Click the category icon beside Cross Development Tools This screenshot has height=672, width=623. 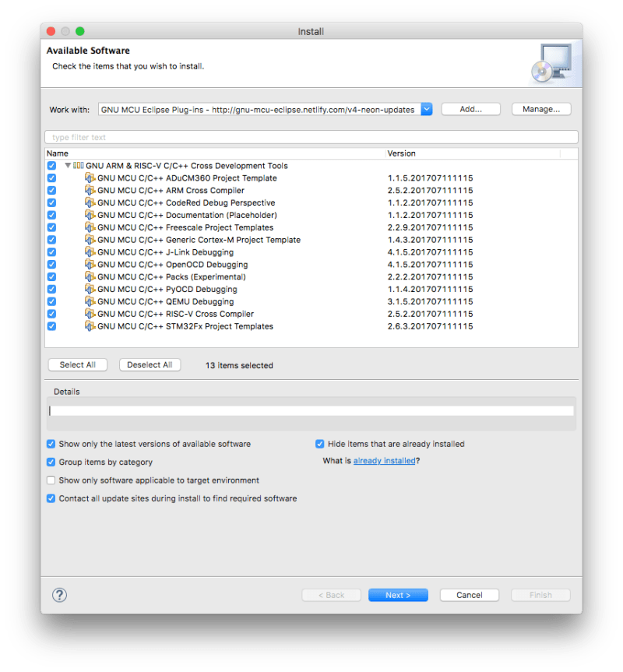click(x=78, y=165)
